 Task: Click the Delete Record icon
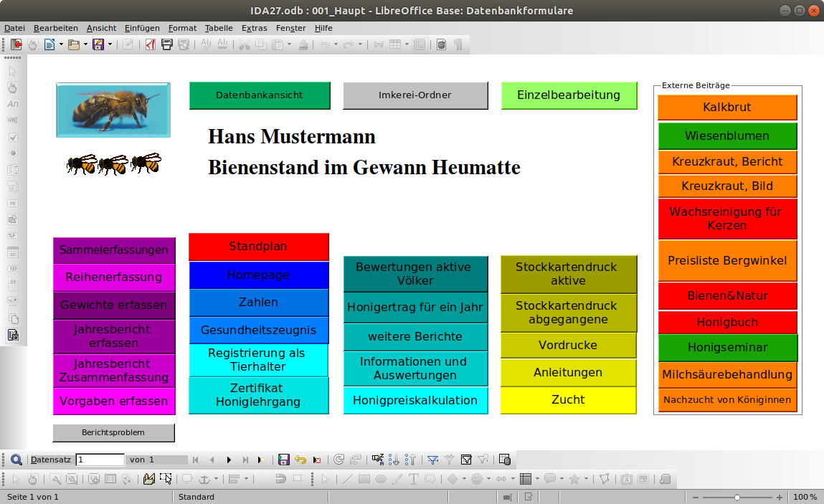pos(317,460)
